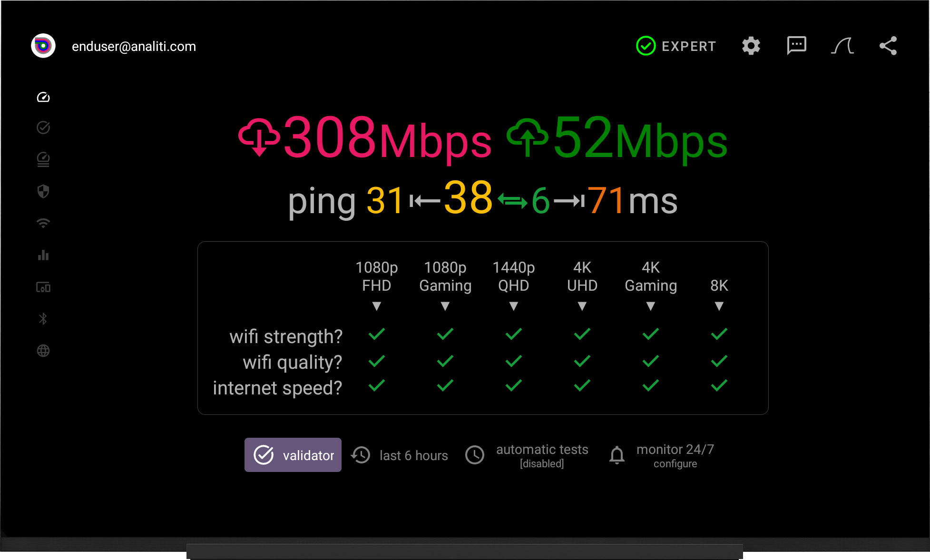Open the bar chart statistics icon
This screenshot has height=560, width=930.
click(43, 255)
